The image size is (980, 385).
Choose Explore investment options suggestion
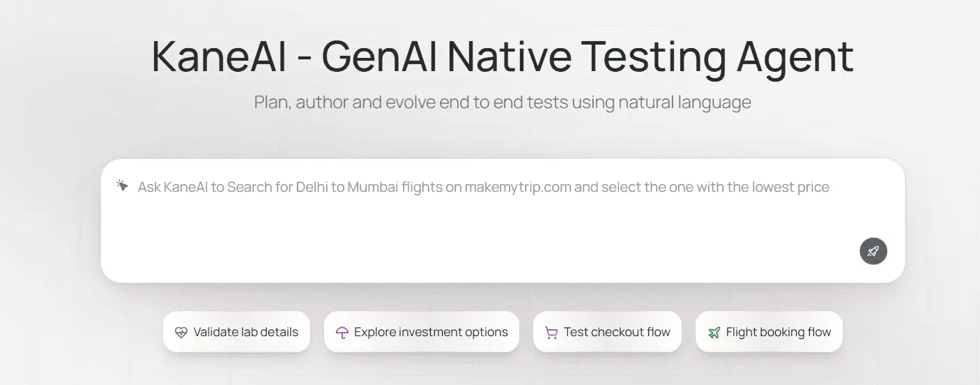coord(422,332)
